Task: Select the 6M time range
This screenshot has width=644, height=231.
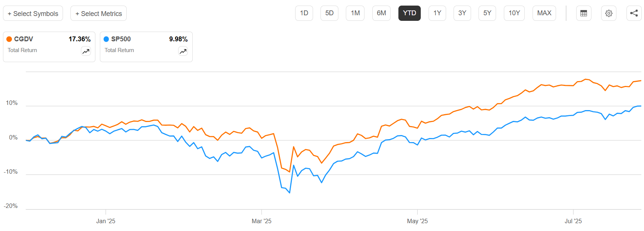Action: click(x=381, y=13)
